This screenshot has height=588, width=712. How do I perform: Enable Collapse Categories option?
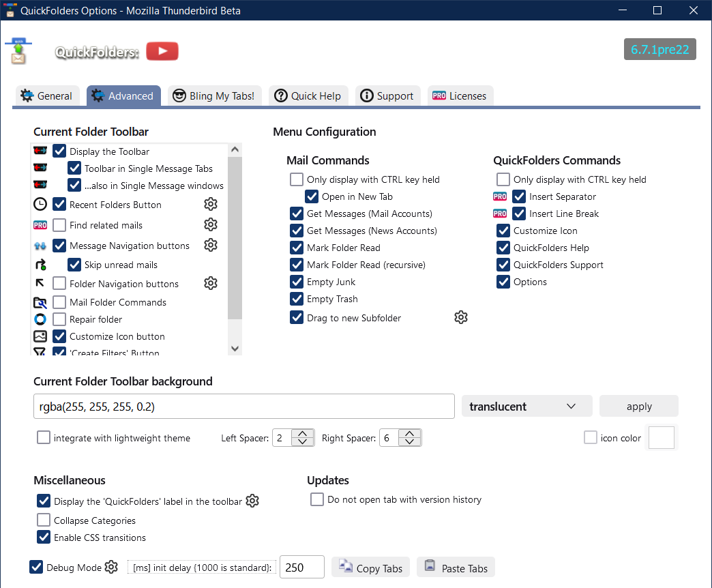tap(44, 520)
